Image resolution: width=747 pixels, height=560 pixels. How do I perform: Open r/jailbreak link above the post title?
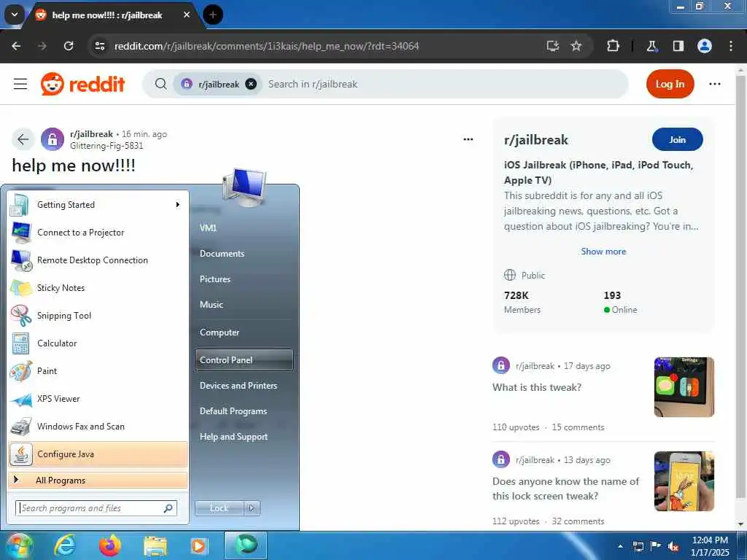pos(91,134)
